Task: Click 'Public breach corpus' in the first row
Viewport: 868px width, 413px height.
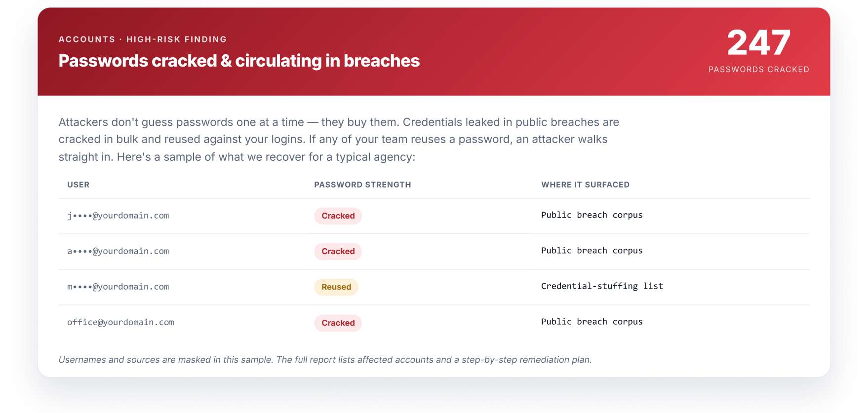Action: click(592, 215)
